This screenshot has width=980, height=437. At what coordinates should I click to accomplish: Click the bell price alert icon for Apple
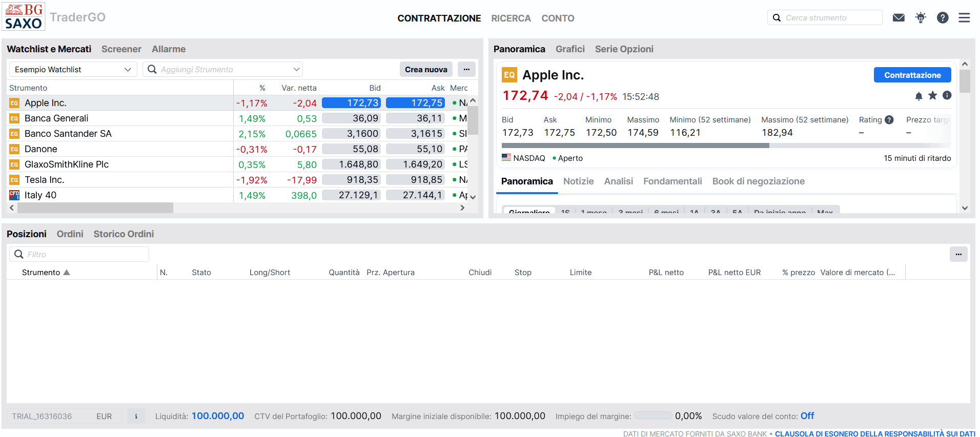tap(918, 96)
